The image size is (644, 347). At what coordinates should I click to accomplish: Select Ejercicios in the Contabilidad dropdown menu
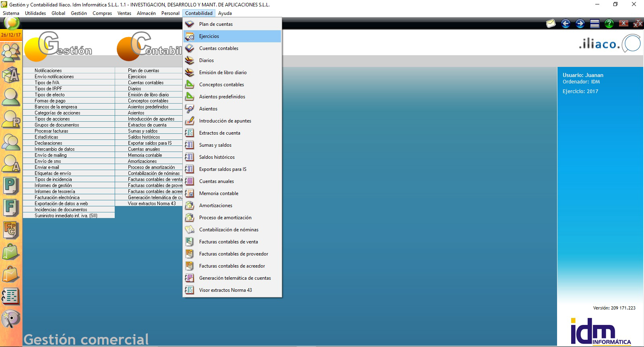pyautogui.click(x=232, y=36)
